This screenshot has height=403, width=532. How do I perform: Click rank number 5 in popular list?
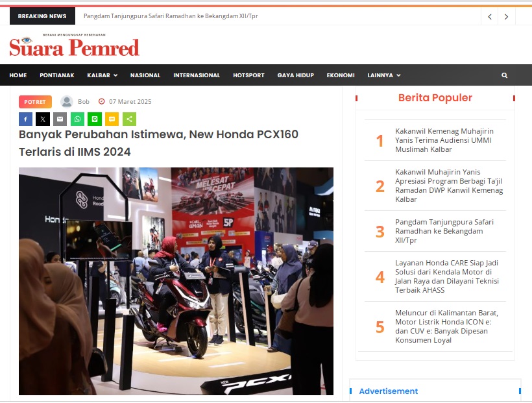tap(380, 327)
